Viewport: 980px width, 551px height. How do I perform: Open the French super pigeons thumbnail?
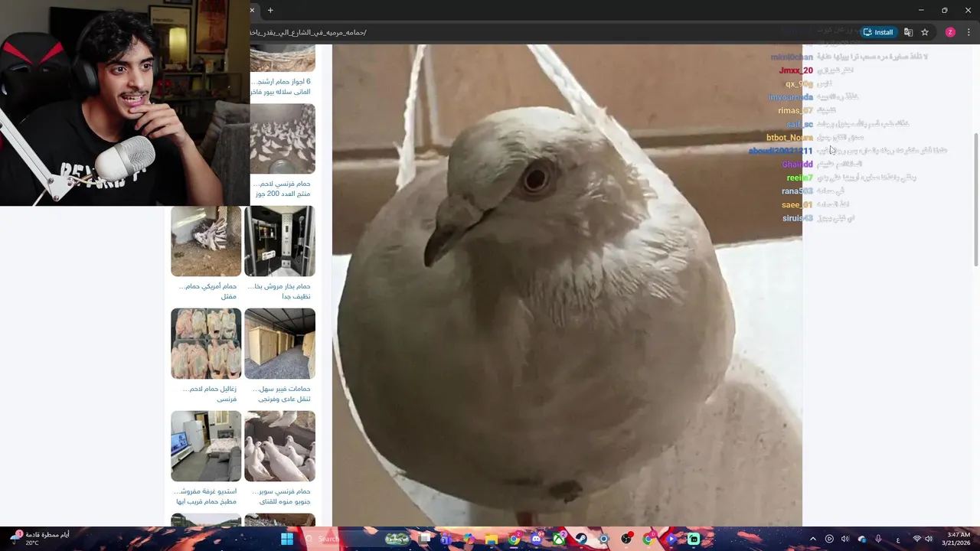coord(279,446)
